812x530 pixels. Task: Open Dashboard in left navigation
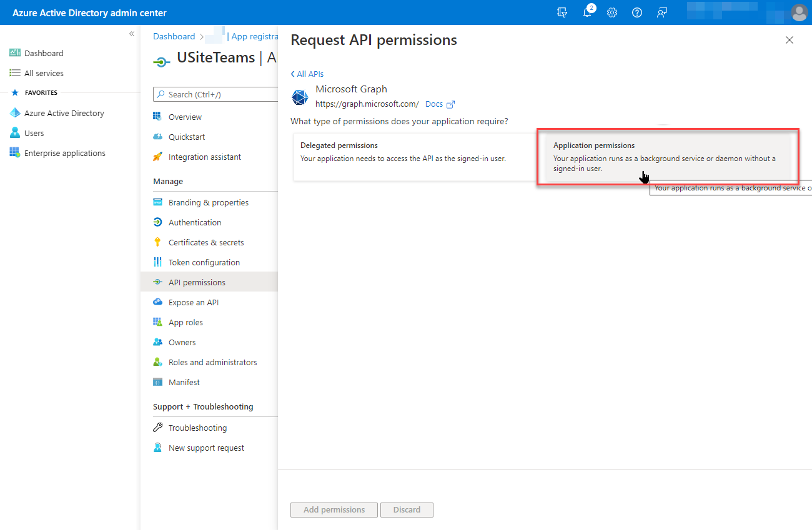(x=44, y=53)
